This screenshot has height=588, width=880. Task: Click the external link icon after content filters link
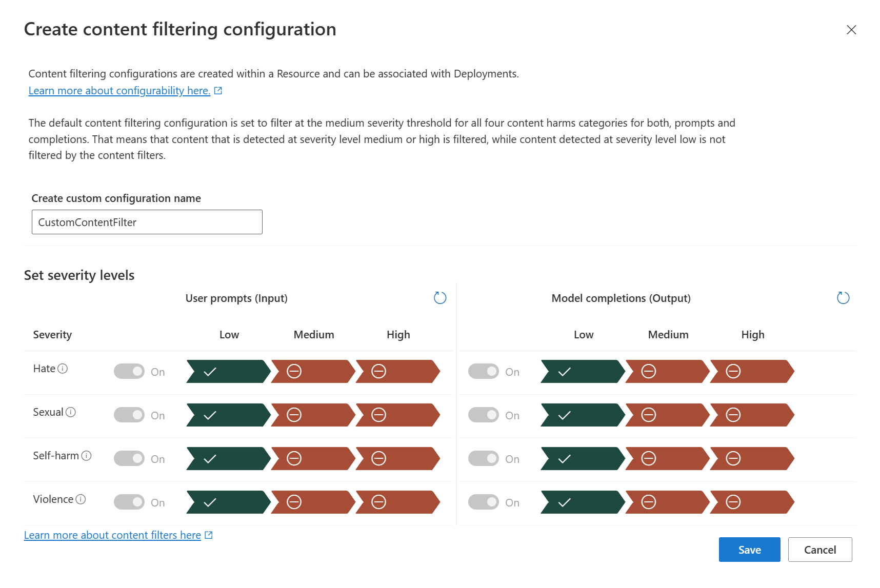(x=208, y=535)
